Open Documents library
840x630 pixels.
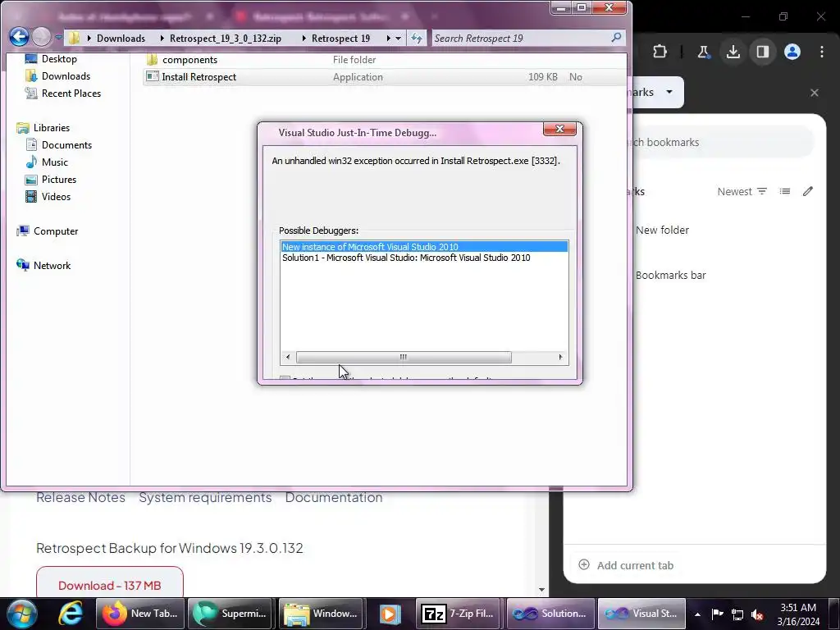pos(66,144)
